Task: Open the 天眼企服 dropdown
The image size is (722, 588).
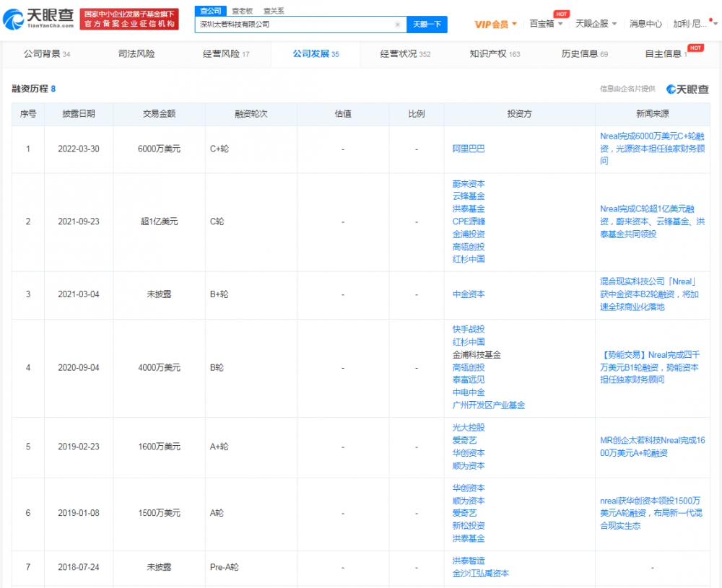Action: (596, 24)
